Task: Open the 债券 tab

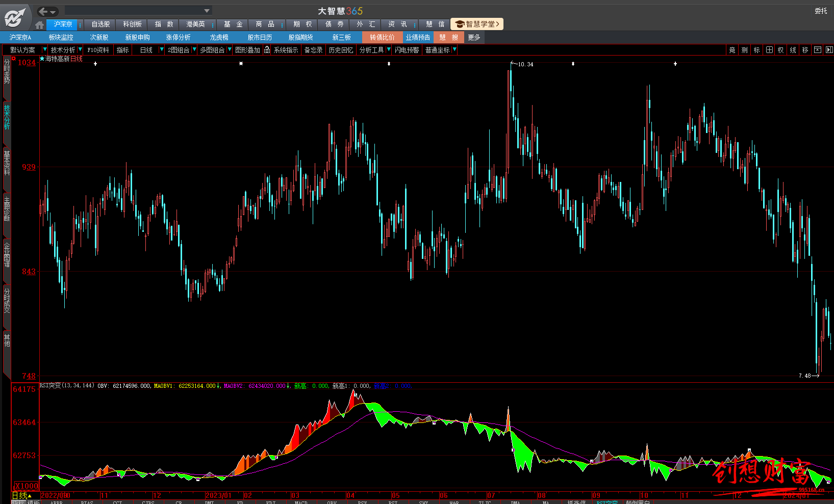Action: point(334,24)
